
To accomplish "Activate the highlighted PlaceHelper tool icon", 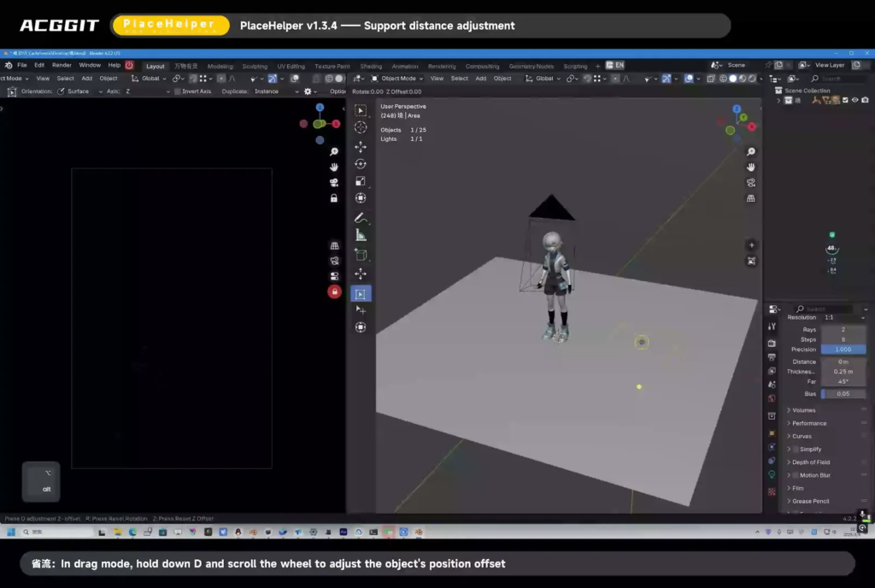I will 361,294.
